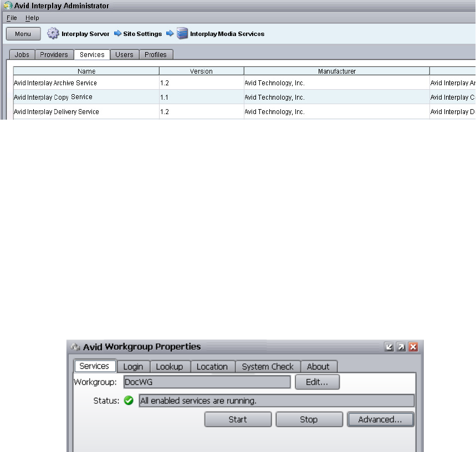
Task: Click the up-right arrow button in Workgroup Properties
Action: coord(401,347)
